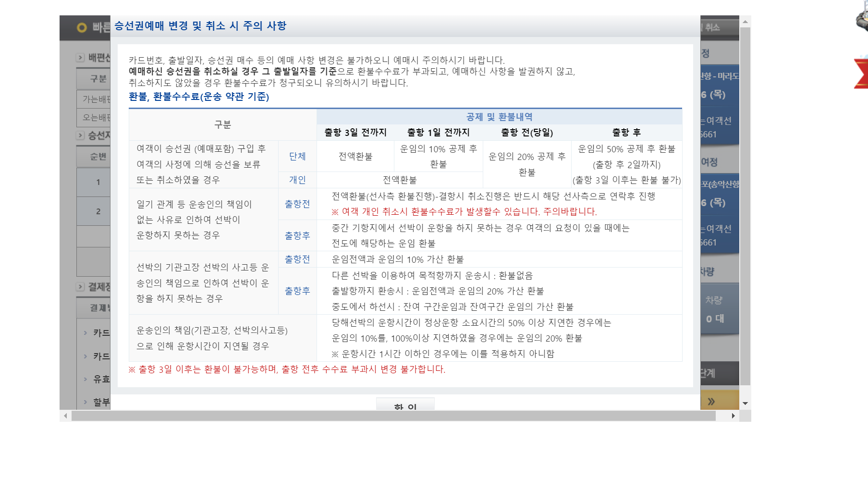The image size is (868, 478).
Task: Click the 운임의 10% 공제 후 환불 cell
Action: tap(438, 156)
